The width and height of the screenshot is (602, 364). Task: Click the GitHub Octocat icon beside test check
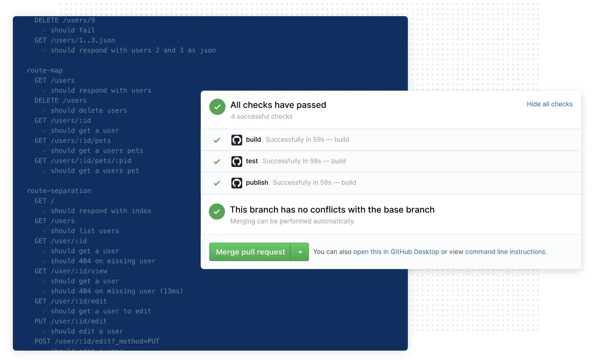pos(237,161)
